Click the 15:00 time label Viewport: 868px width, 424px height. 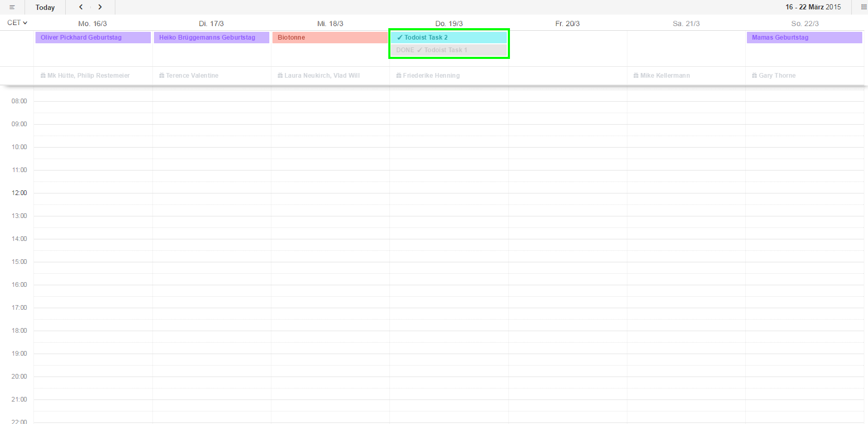[19, 262]
